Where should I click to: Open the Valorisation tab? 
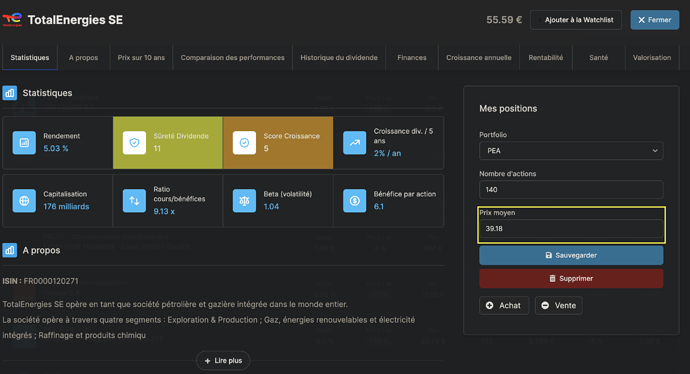(x=652, y=58)
